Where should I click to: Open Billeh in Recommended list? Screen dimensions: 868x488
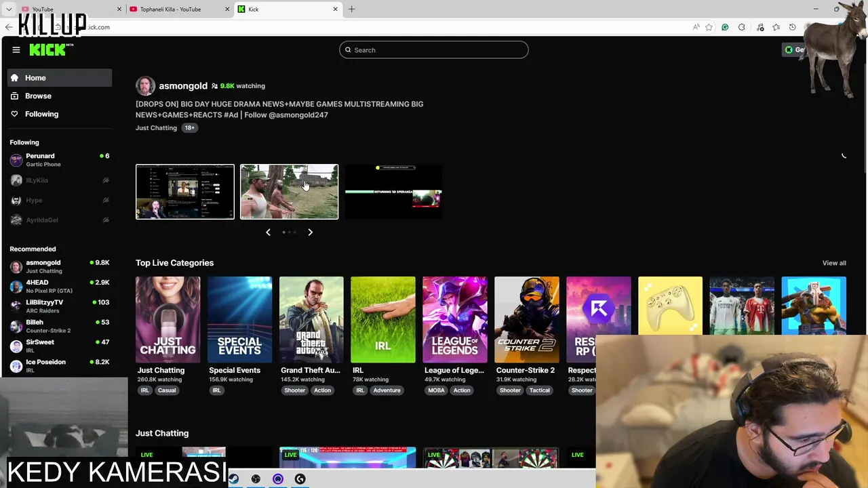(x=60, y=326)
